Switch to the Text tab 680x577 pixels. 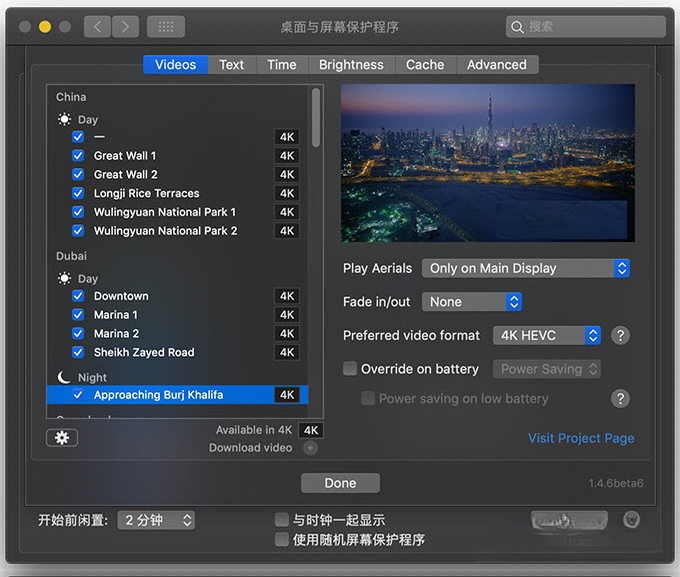pos(232,65)
